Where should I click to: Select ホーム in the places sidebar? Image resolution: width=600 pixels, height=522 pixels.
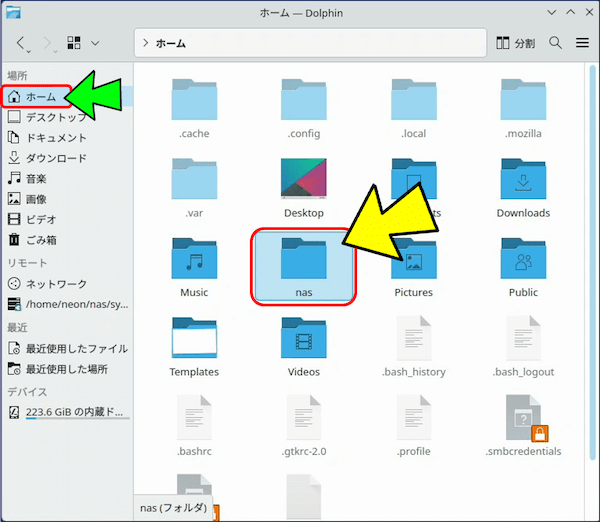click(40, 97)
